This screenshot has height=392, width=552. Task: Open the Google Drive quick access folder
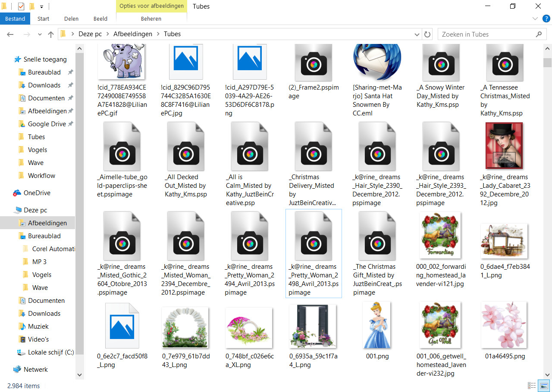(x=47, y=124)
